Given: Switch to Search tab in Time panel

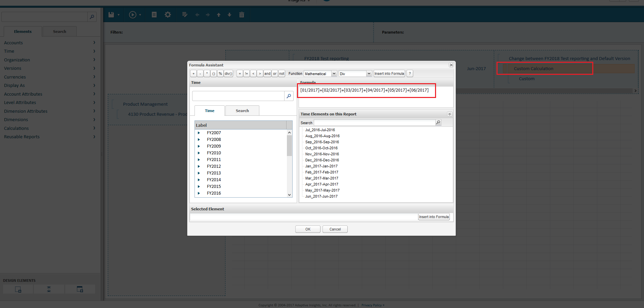Looking at the screenshot, I should (242, 111).
